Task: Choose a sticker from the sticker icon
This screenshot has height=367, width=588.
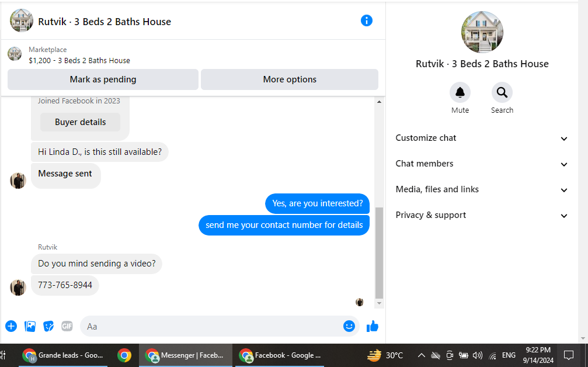Action: 48,326
